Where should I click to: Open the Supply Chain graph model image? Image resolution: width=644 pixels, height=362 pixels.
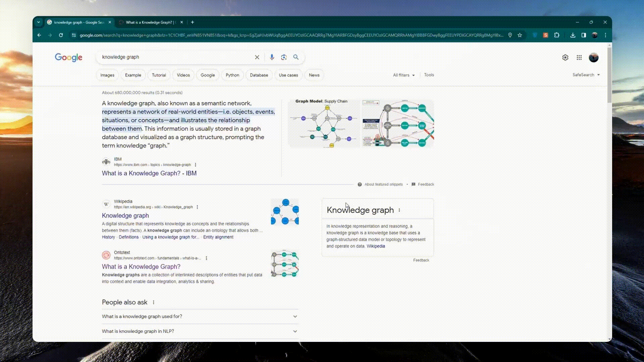(x=324, y=124)
